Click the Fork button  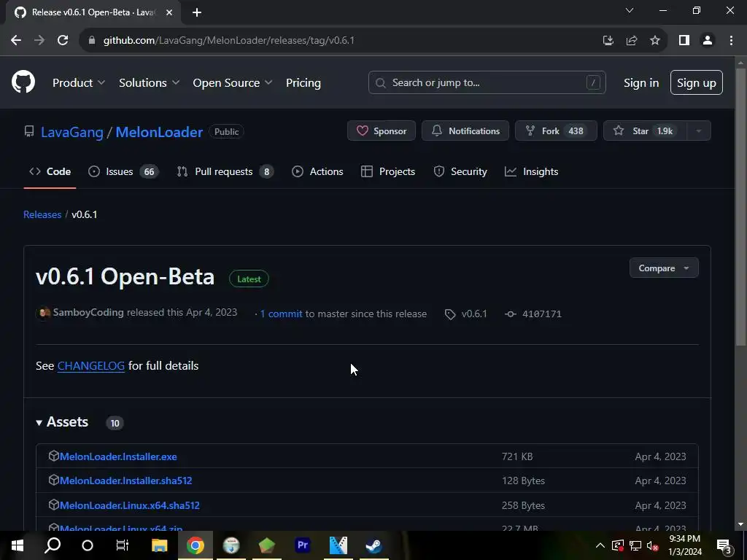pos(556,131)
